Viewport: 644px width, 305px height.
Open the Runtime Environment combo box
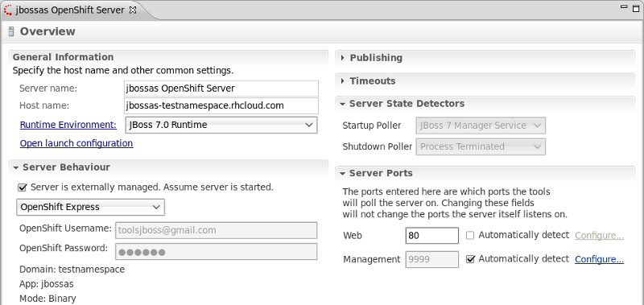click(221, 126)
